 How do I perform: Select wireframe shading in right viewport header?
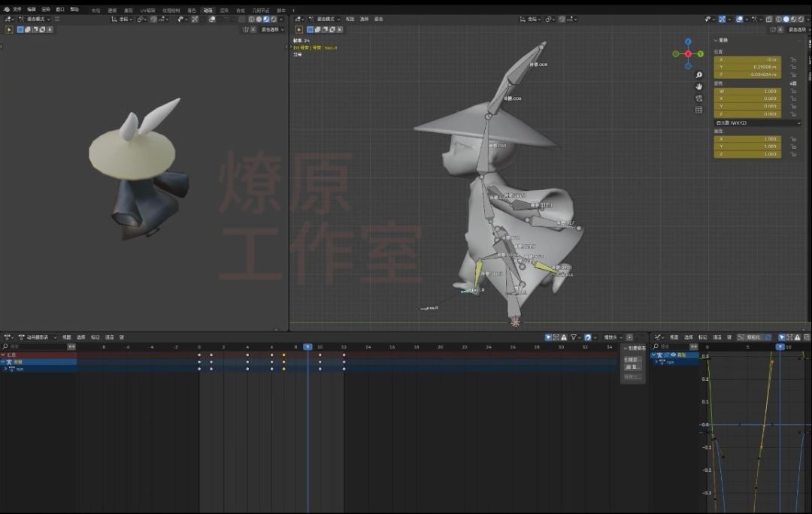778,19
